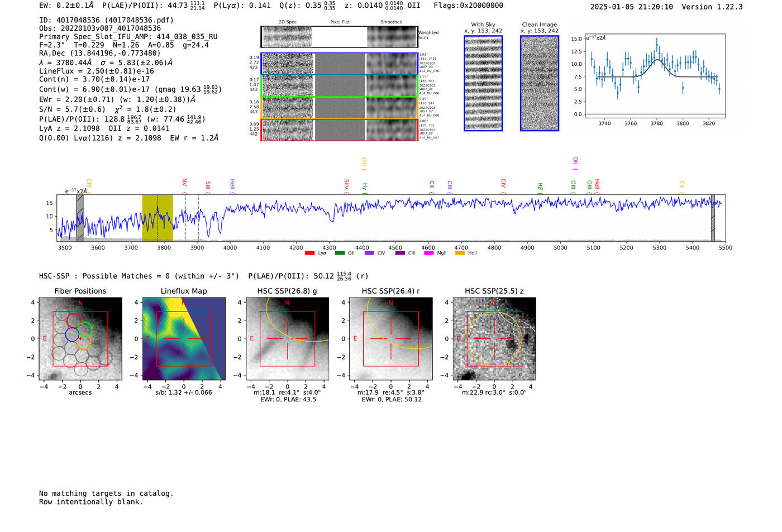
Task: Click the green Hγ line marker
Action: [365, 188]
